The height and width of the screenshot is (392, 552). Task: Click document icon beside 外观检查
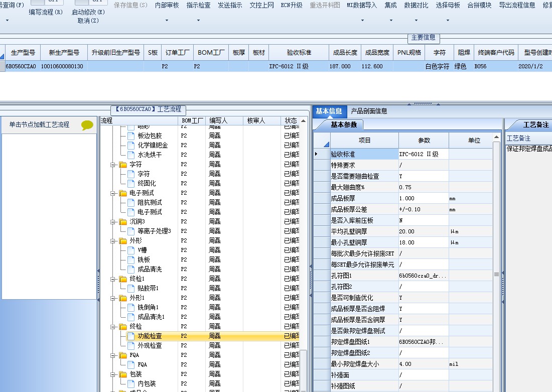pos(131,345)
